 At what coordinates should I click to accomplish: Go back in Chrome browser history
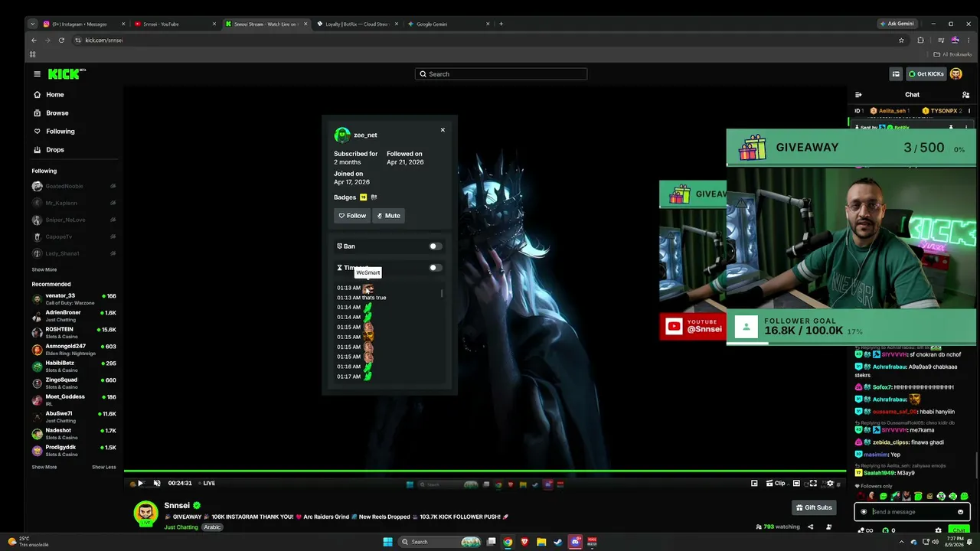click(34, 40)
